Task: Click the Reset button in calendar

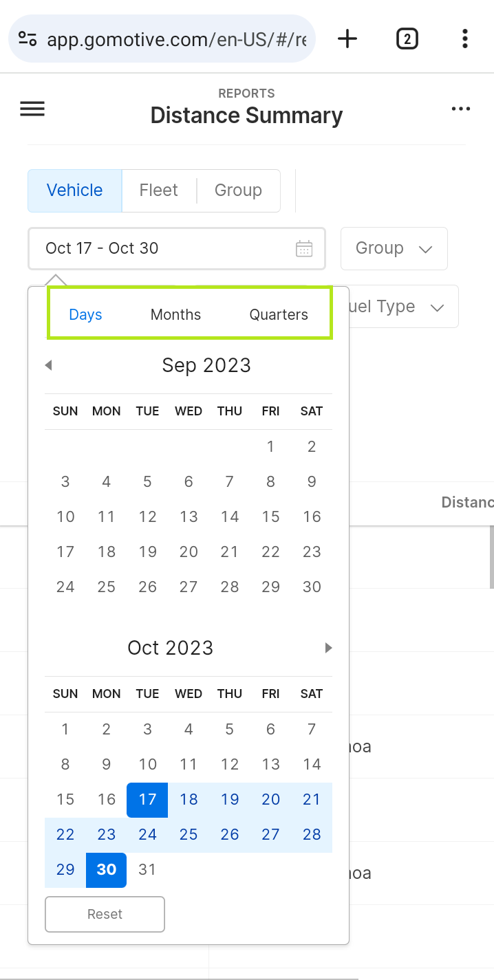Action: point(105,914)
